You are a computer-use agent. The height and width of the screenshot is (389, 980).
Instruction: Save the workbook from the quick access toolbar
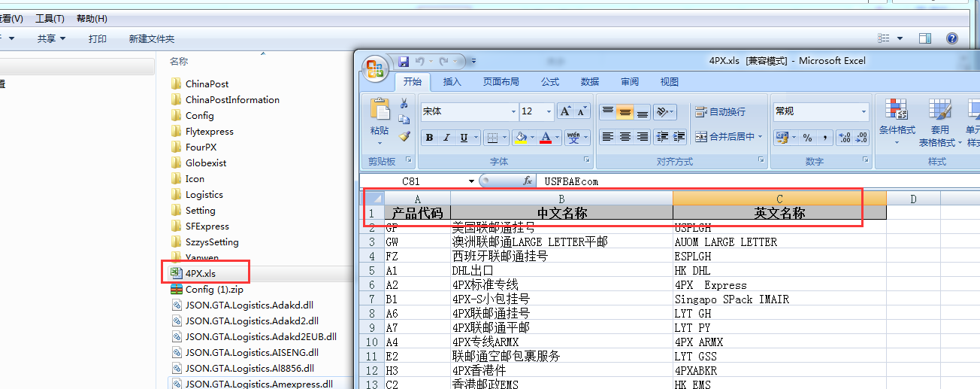(x=404, y=61)
